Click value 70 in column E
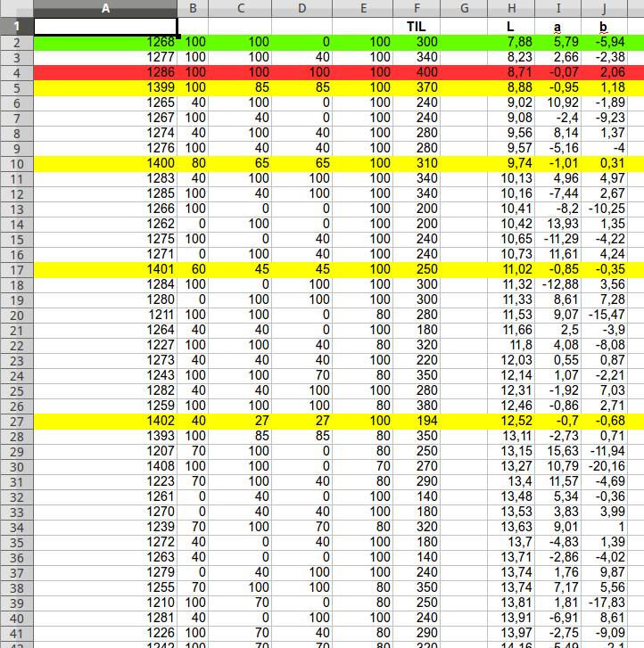Screen dimensions: 644x648 tap(363, 466)
